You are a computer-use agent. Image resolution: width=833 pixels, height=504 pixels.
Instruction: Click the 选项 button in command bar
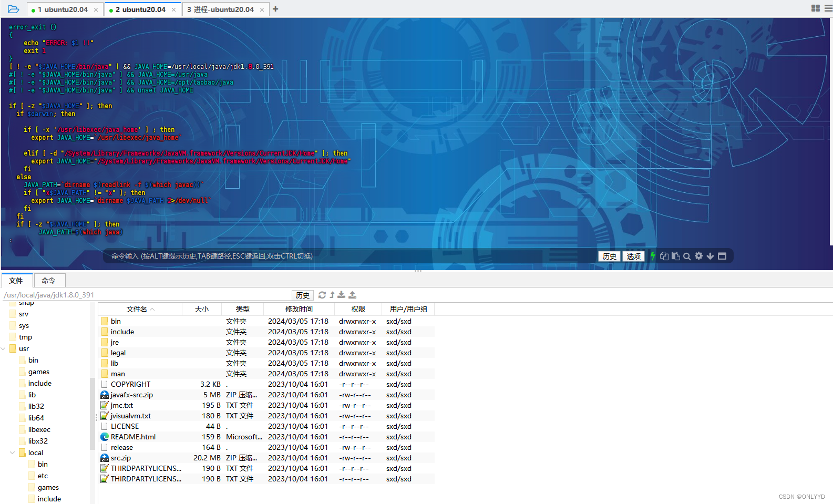tap(633, 256)
